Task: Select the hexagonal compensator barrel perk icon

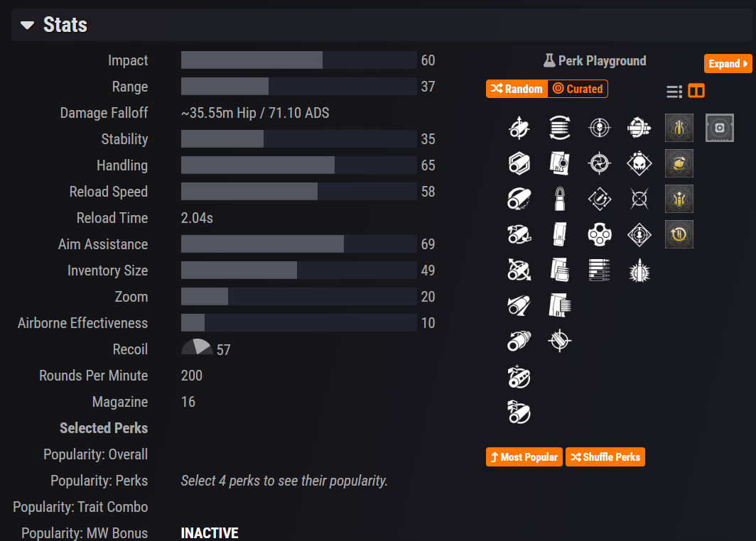Action: [519, 163]
